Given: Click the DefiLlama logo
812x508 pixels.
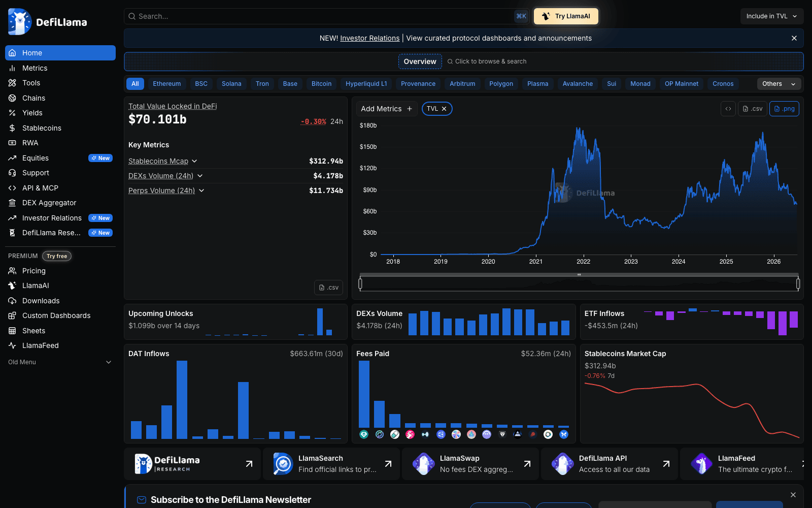Looking at the screenshot, I should (x=48, y=22).
